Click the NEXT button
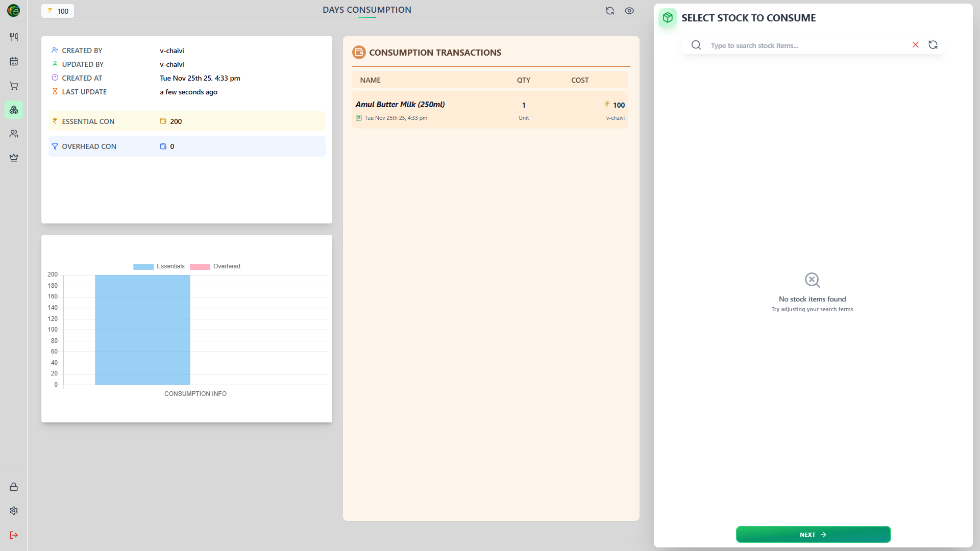 pyautogui.click(x=813, y=534)
